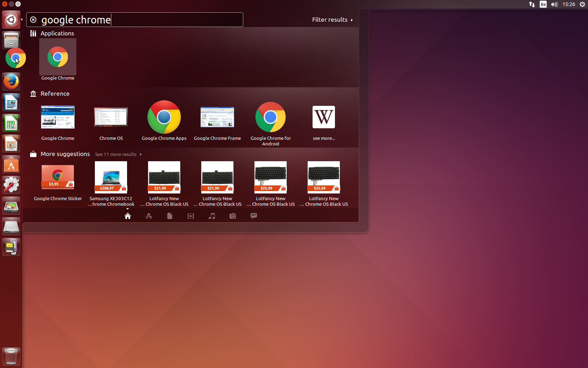Open the session power gear menu
The image size is (588, 368).
pos(582,4)
